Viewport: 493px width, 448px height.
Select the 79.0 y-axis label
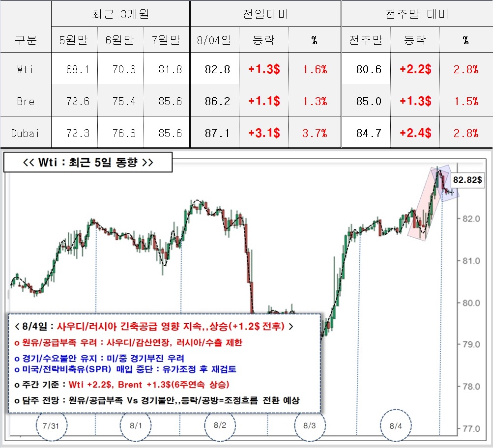point(471,345)
